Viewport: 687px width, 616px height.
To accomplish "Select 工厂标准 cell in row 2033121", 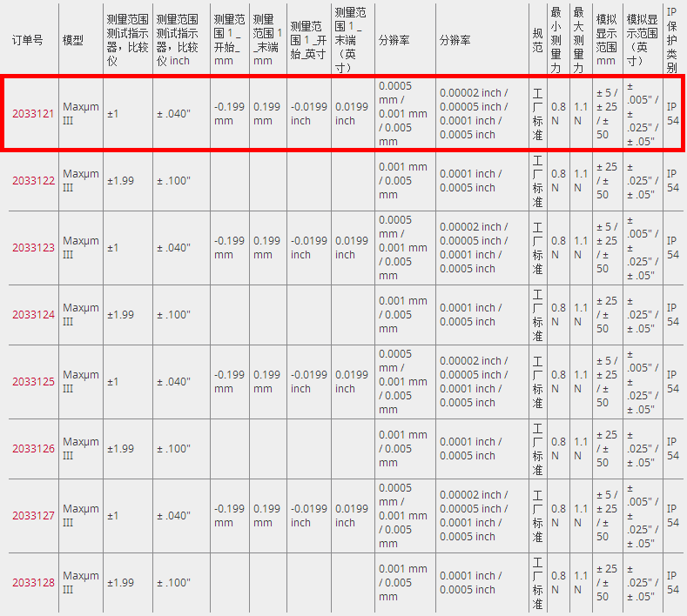I will pos(537,114).
